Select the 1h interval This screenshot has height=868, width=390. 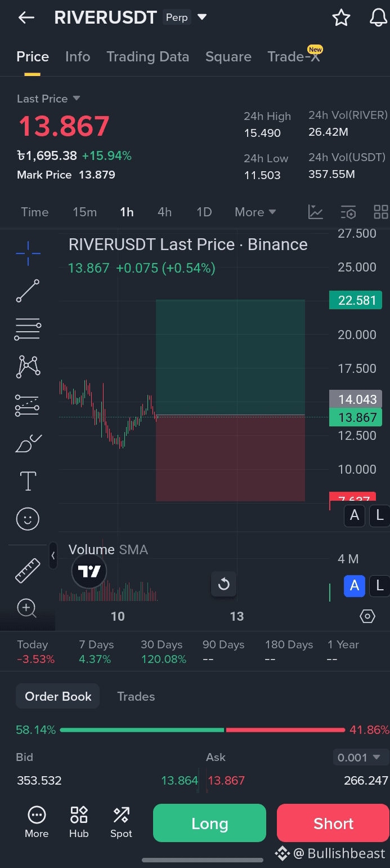(127, 212)
